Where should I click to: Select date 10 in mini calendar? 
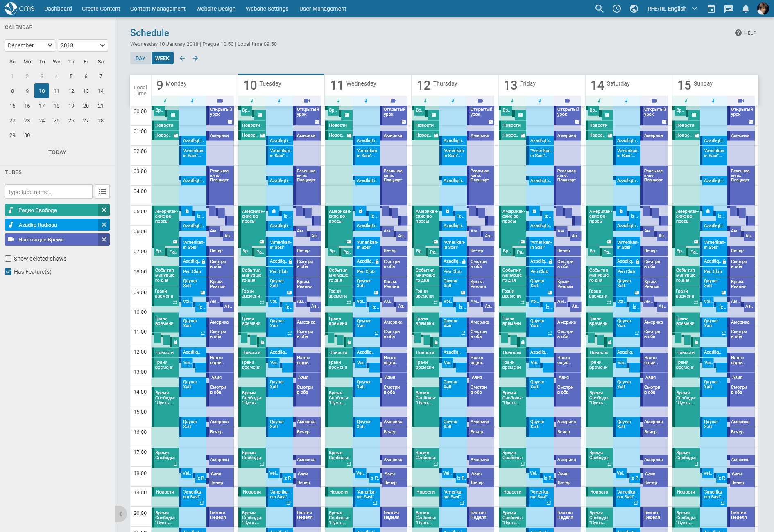[x=42, y=91]
